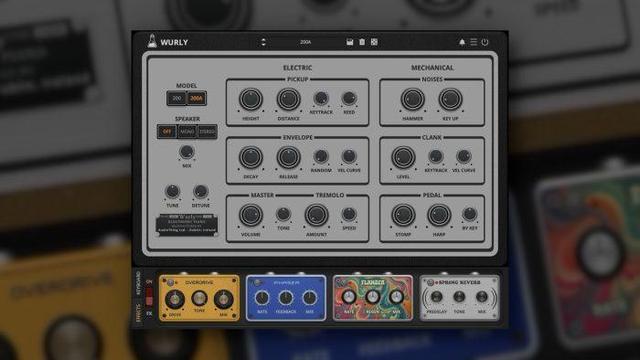The image size is (640, 360).
Task: Click the Detune knob
Action: tap(200, 191)
